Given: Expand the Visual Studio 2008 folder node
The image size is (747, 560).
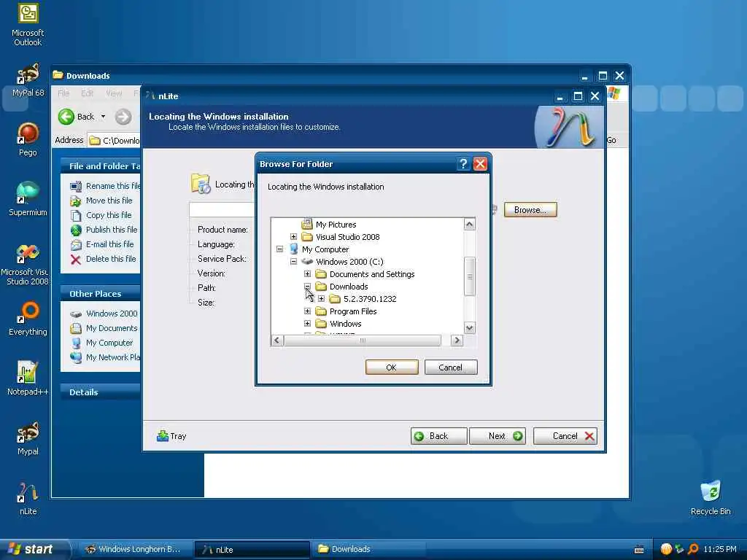Looking at the screenshot, I should tap(293, 237).
